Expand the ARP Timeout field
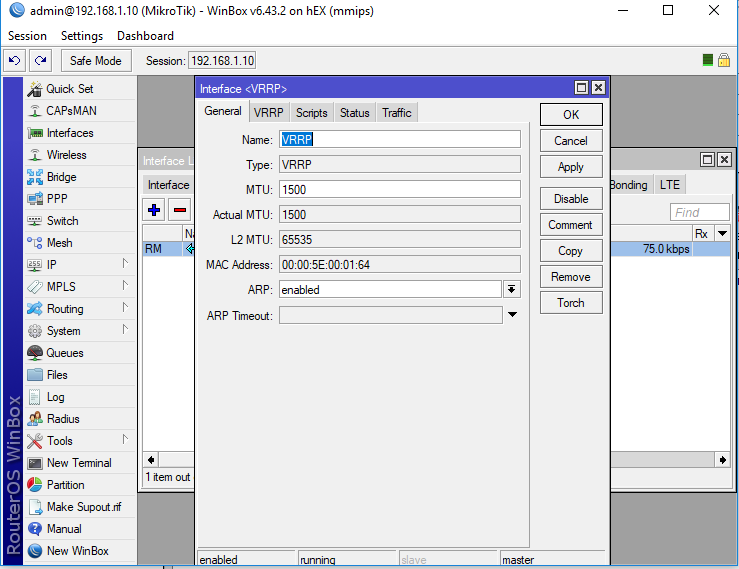739x569 pixels. pos(512,314)
